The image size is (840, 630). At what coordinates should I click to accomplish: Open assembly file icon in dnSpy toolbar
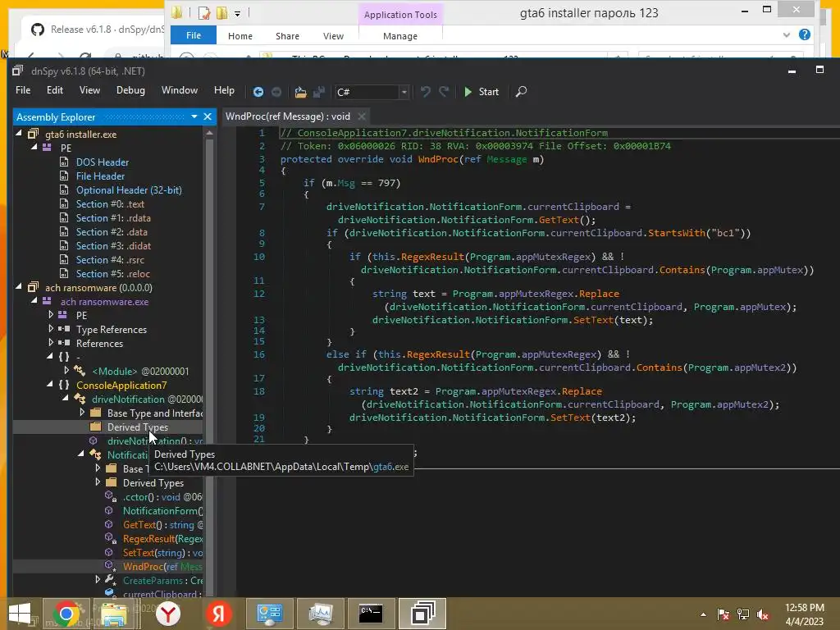[x=300, y=92]
